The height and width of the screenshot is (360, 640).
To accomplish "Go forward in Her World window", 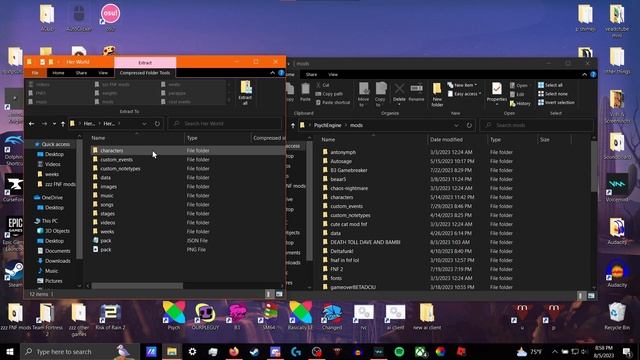I will pos(44,124).
